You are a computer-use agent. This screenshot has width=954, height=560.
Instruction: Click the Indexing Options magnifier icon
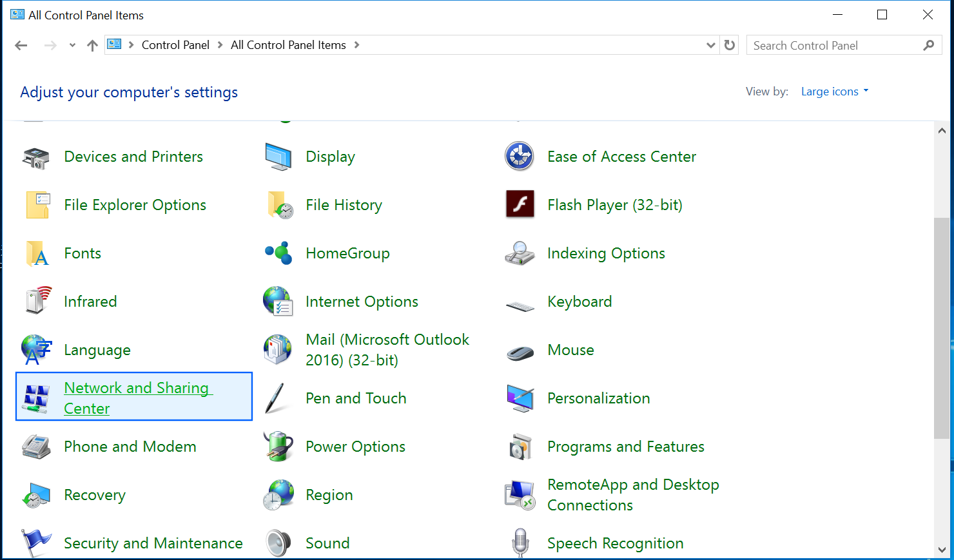tap(520, 253)
